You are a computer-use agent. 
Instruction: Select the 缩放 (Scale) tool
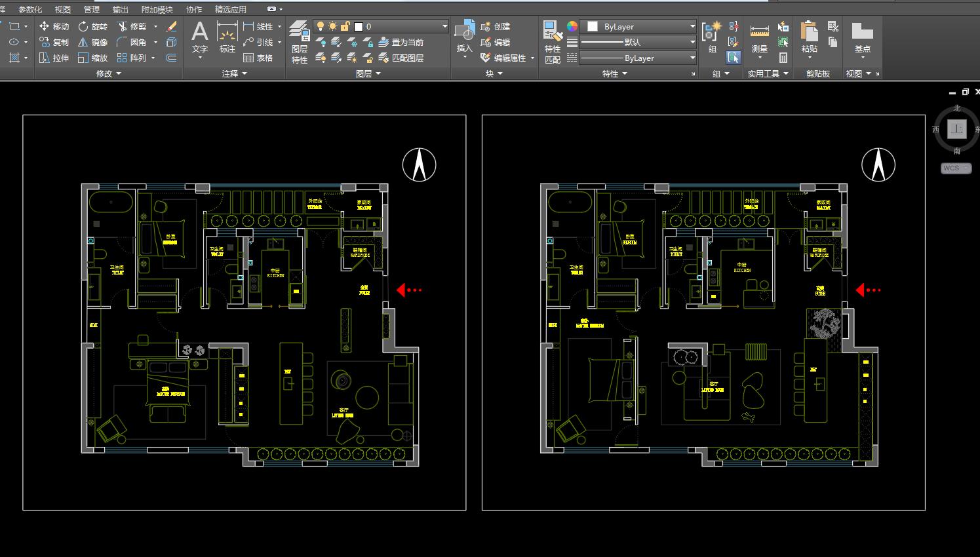(x=92, y=58)
